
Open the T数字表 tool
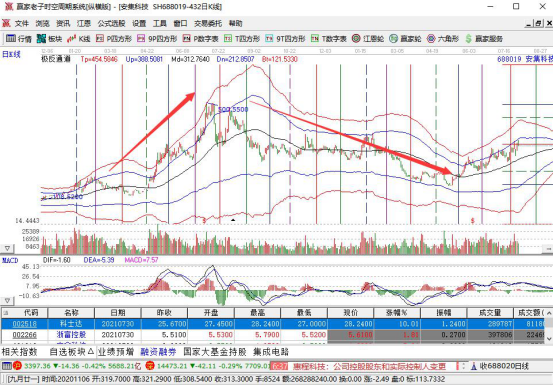pyautogui.click(x=329, y=38)
